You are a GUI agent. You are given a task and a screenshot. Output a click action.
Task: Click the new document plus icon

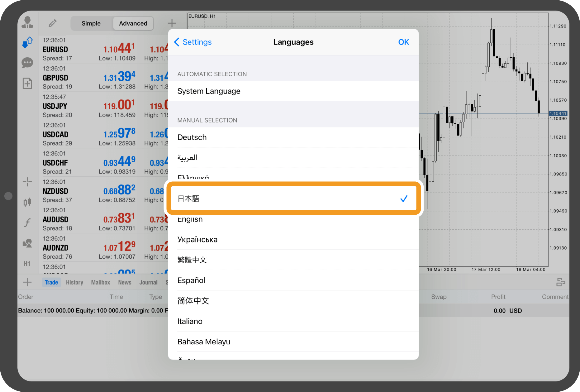click(27, 83)
